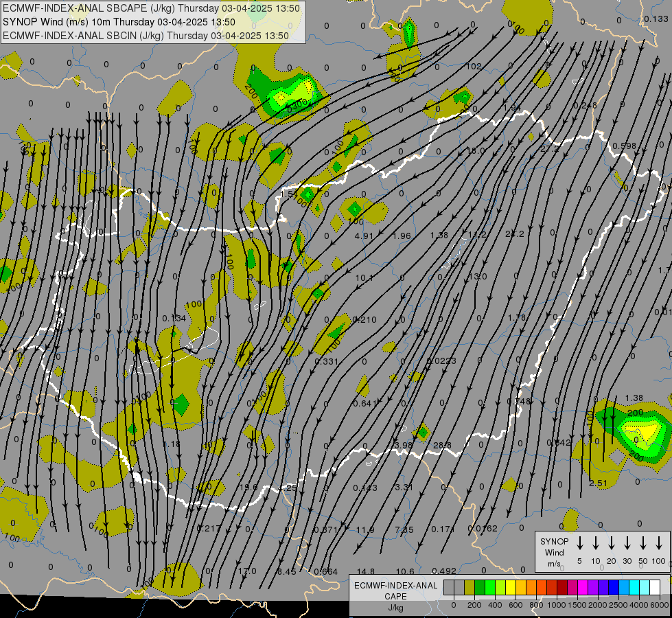Click the 50 m/s wind arrow in the SYNOP legend
The height and width of the screenshot is (618, 672).
(x=643, y=543)
